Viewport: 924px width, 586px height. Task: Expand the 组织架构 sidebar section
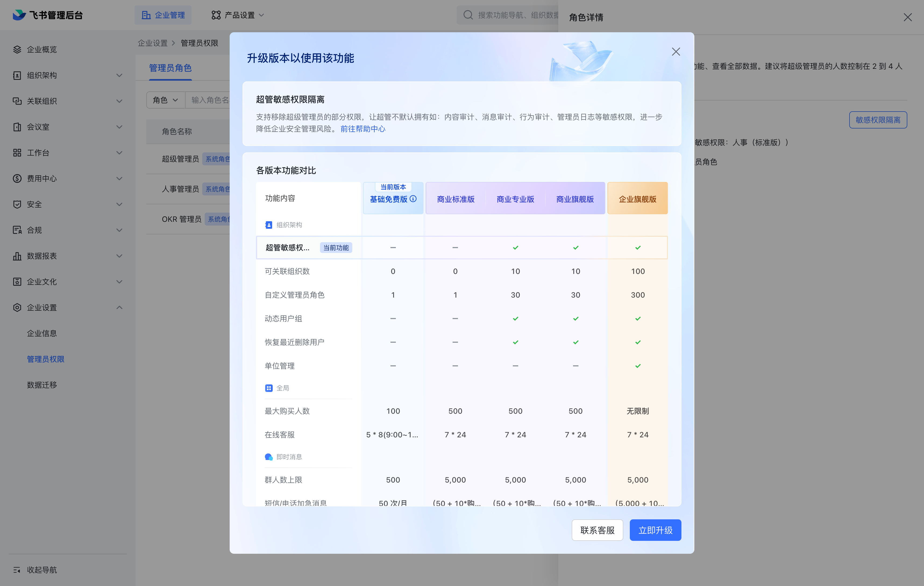[x=119, y=76]
